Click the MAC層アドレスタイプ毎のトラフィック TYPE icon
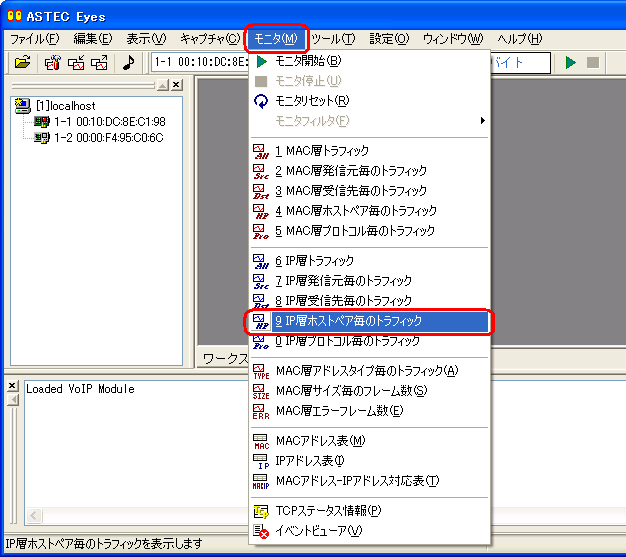Viewport: 626px width, 557px height. [x=261, y=371]
